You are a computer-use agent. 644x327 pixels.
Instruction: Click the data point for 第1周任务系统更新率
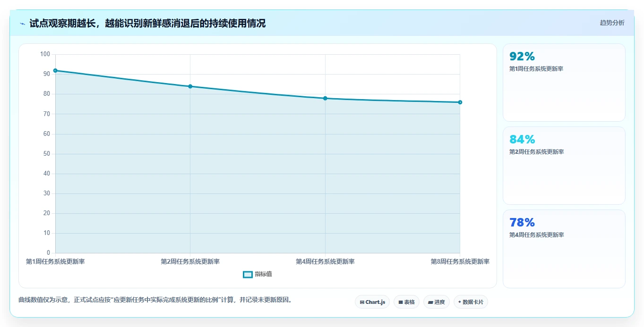(x=55, y=71)
